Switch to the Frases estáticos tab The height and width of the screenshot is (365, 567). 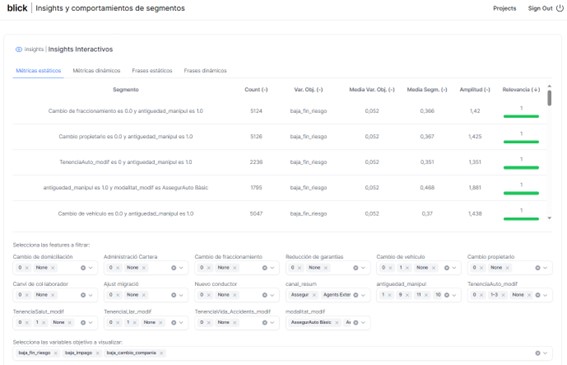click(152, 71)
